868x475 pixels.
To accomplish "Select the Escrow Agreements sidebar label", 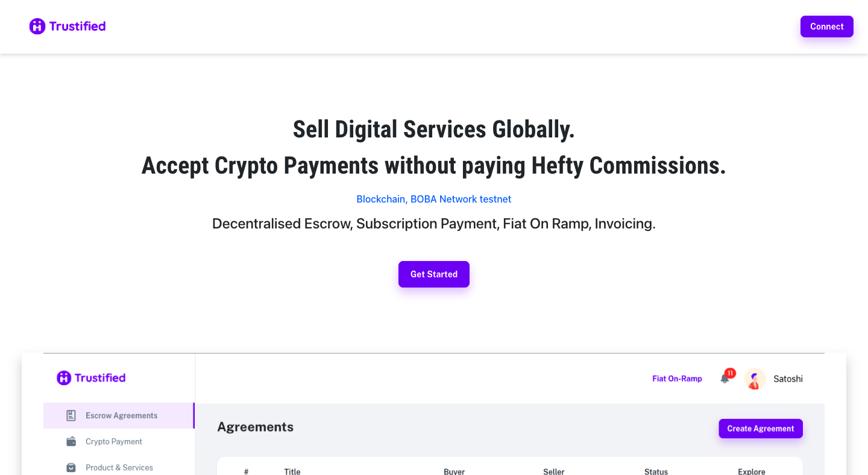I will click(x=121, y=415).
